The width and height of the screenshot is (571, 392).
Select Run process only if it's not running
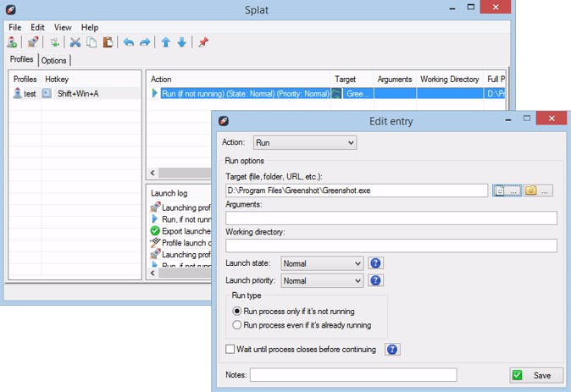294,312
